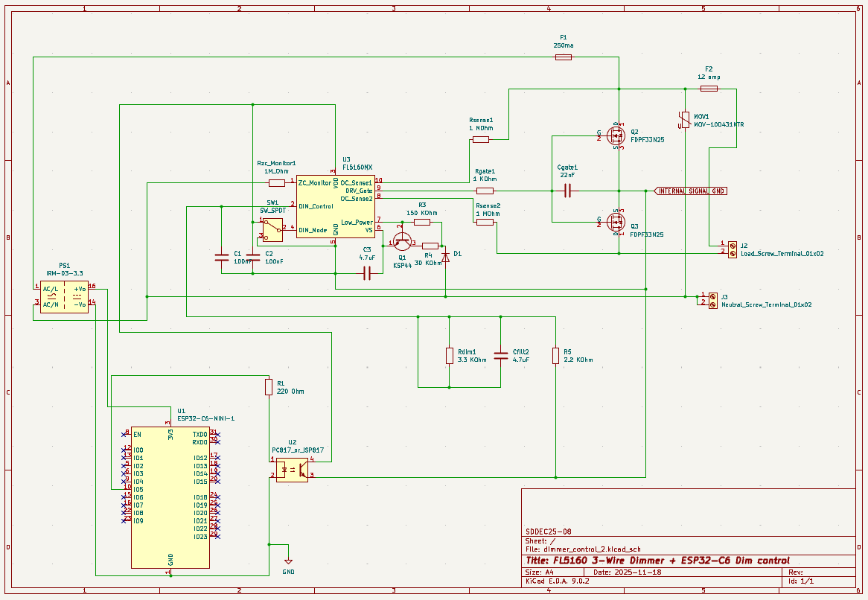Select the F2 12 amp fuse
This screenshot has height=600, width=868.
(x=709, y=89)
